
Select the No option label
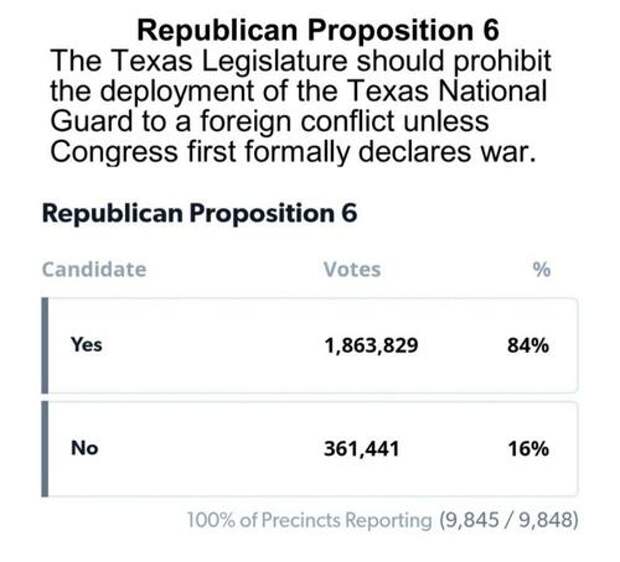(84, 449)
